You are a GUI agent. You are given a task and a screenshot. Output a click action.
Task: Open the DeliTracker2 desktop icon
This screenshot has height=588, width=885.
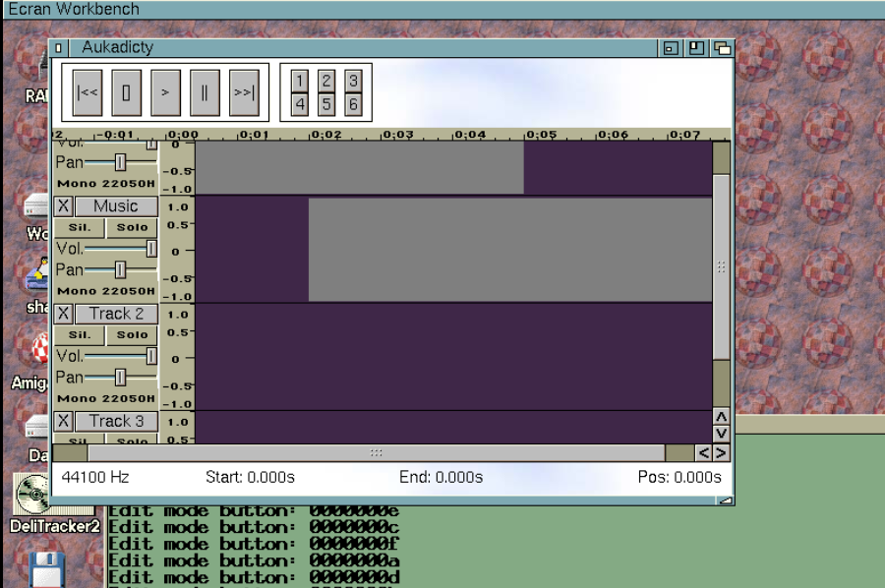32,497
